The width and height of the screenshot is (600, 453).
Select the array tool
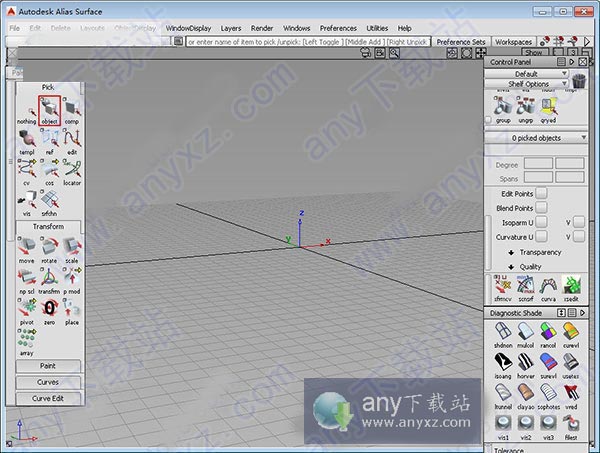[26, 342]
